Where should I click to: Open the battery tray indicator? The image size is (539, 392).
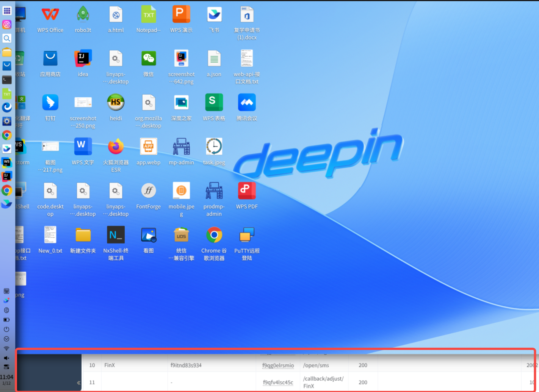6,320
